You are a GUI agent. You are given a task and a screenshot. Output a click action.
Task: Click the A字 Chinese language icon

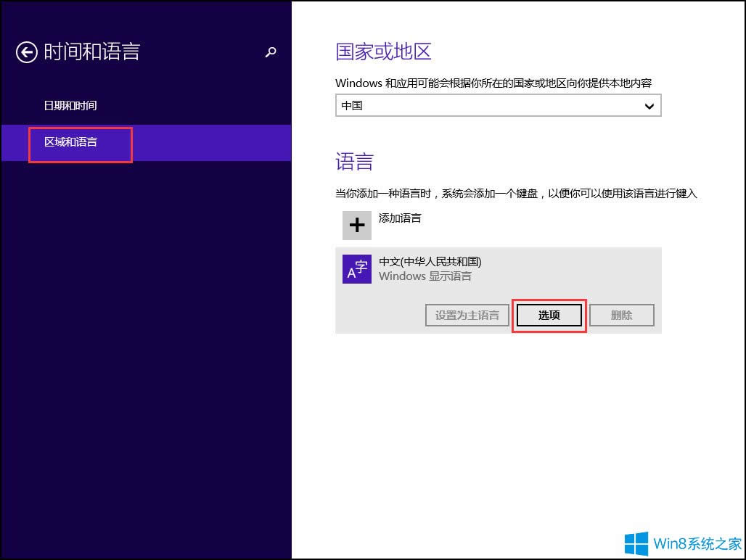pos(356,269)
